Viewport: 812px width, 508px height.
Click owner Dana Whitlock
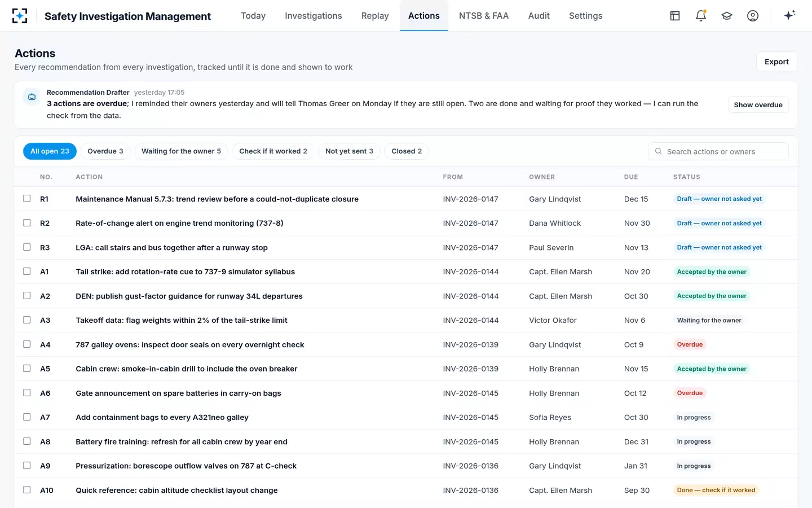[x=555, y=223]
